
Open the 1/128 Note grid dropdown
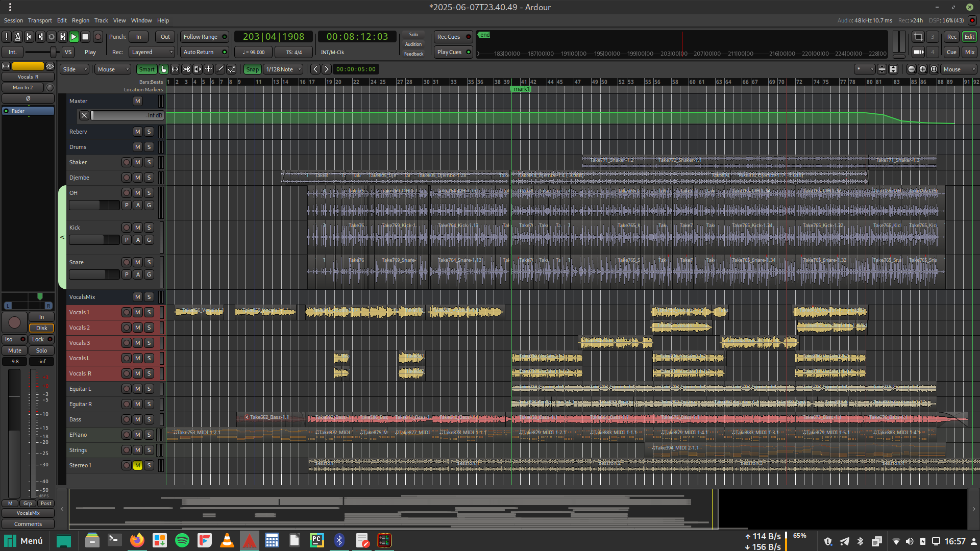tap(284, 69)
